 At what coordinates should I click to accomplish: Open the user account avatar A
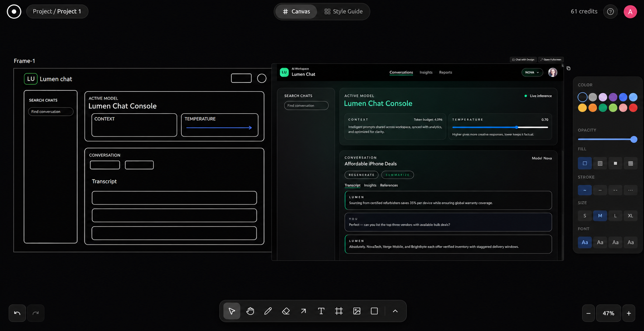coord(630,12)
